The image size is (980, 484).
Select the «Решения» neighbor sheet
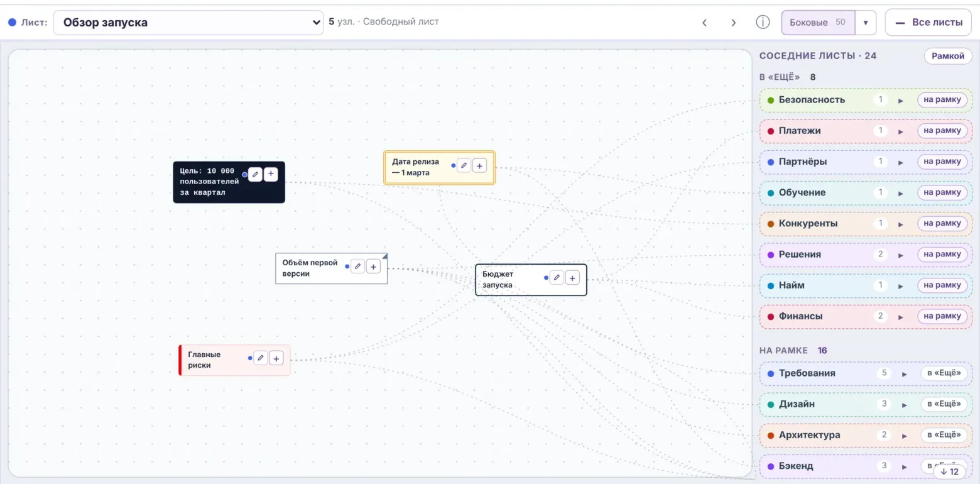866,255
